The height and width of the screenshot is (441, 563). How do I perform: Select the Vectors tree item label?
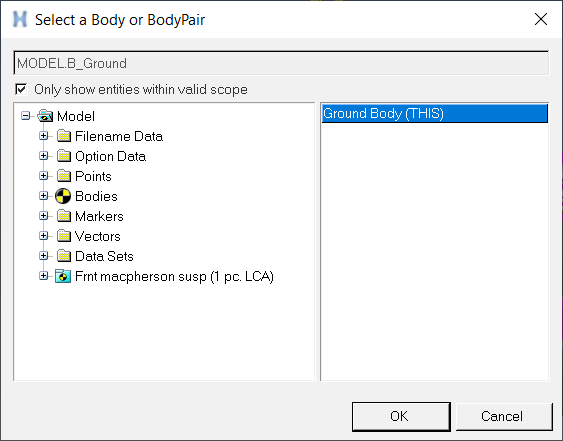pos(98,236)
